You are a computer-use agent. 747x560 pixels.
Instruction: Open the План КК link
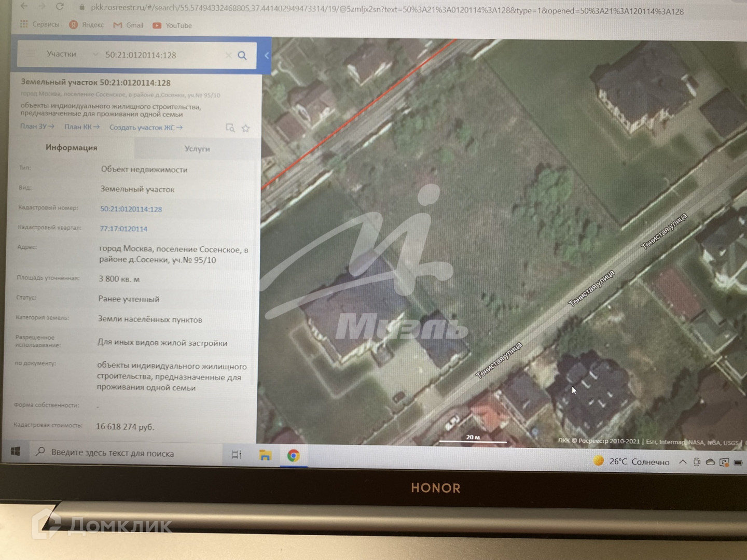82,127
